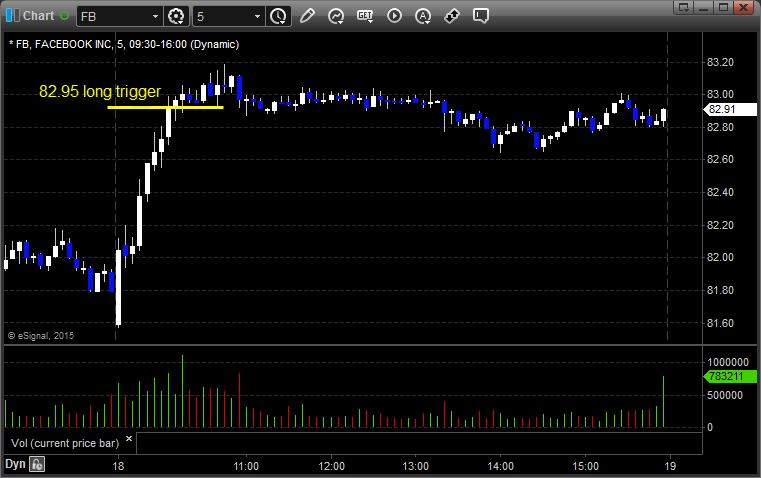Screen dimensions: 761x478
Task: Open the speech bubble comment icon
Action: [480, 16]
